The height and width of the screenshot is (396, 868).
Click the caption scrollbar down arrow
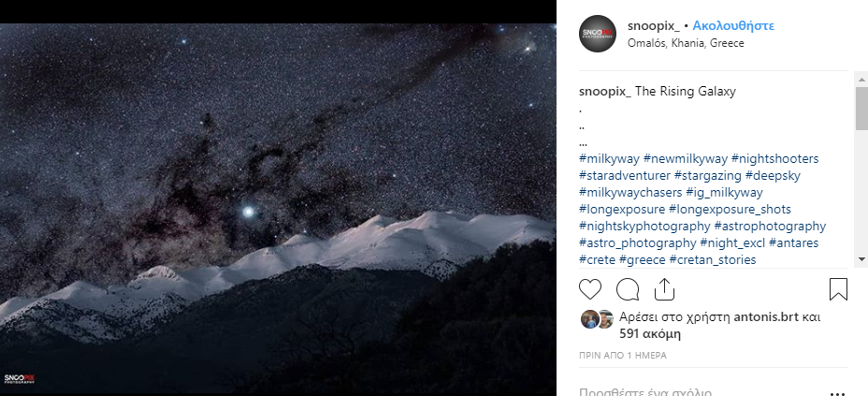(x=861, y=258)
